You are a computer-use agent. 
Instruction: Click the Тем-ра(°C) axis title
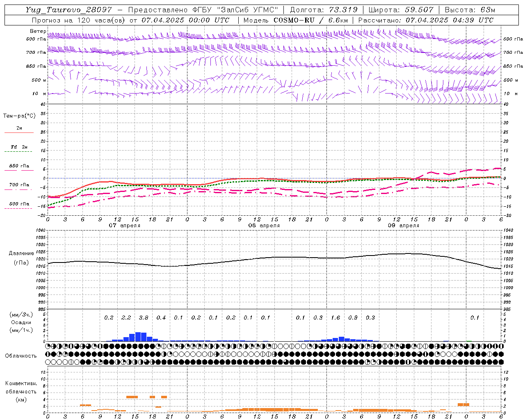click(19, 116)
